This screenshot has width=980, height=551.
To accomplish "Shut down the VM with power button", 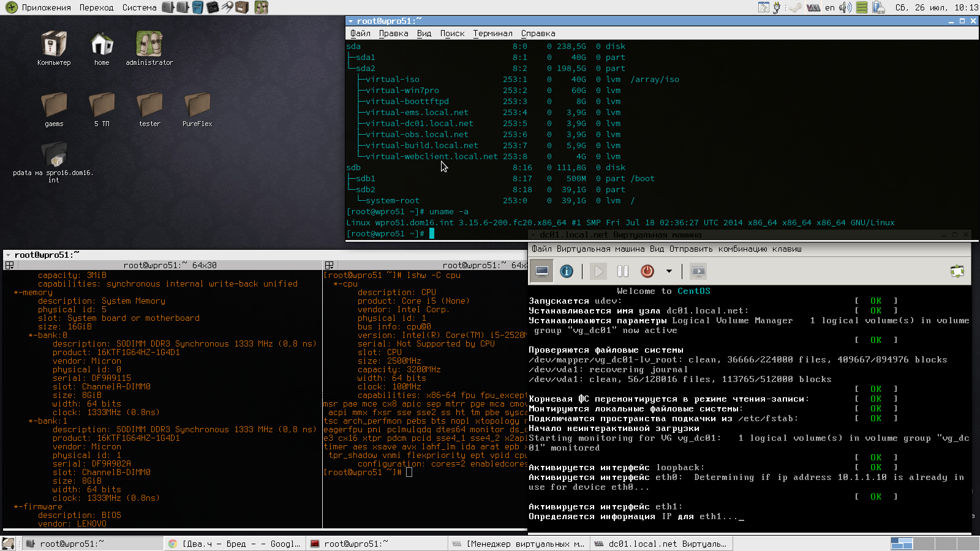I will (x=647, y=271).
